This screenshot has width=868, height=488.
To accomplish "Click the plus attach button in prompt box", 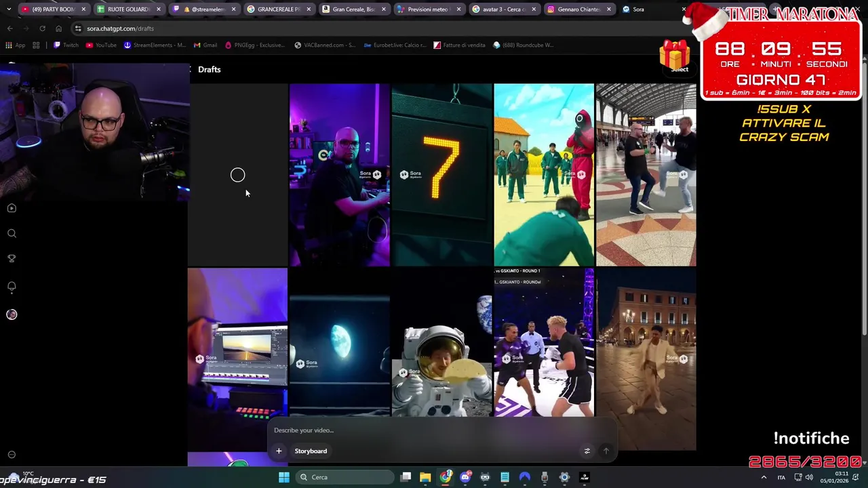I will point(279,451).
